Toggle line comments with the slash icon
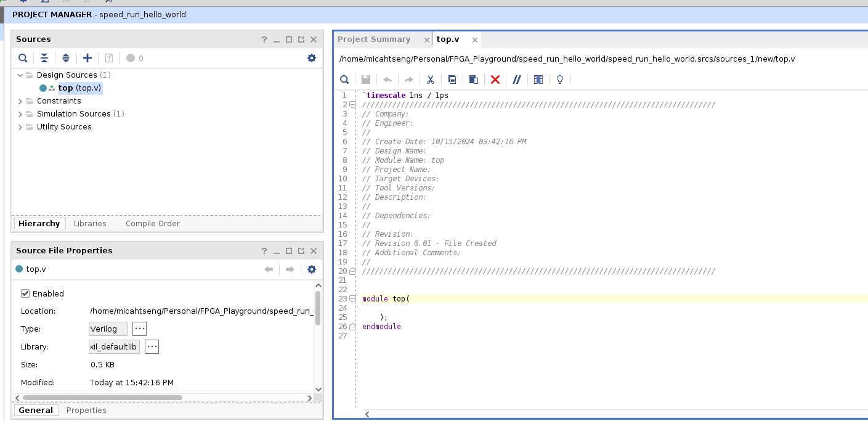 pos(517,80)
